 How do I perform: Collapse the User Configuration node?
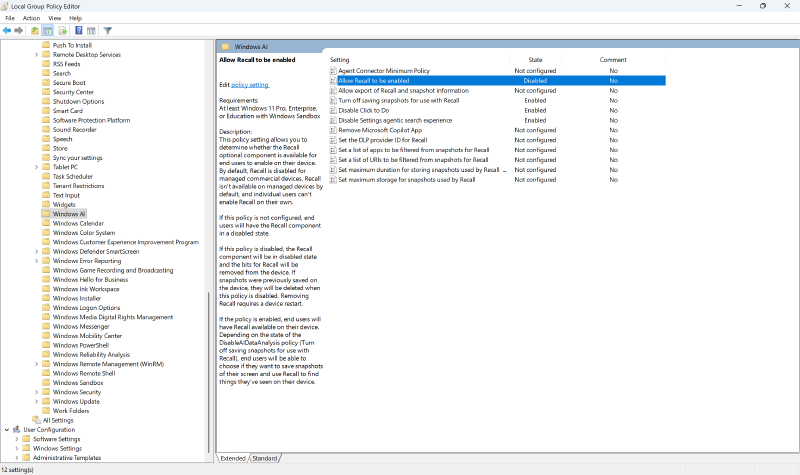[7, 430]
